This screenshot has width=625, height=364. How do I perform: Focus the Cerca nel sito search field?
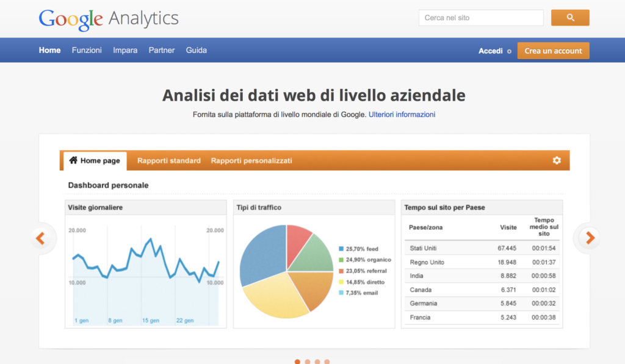pyautogui.click(x=481, y=18)
